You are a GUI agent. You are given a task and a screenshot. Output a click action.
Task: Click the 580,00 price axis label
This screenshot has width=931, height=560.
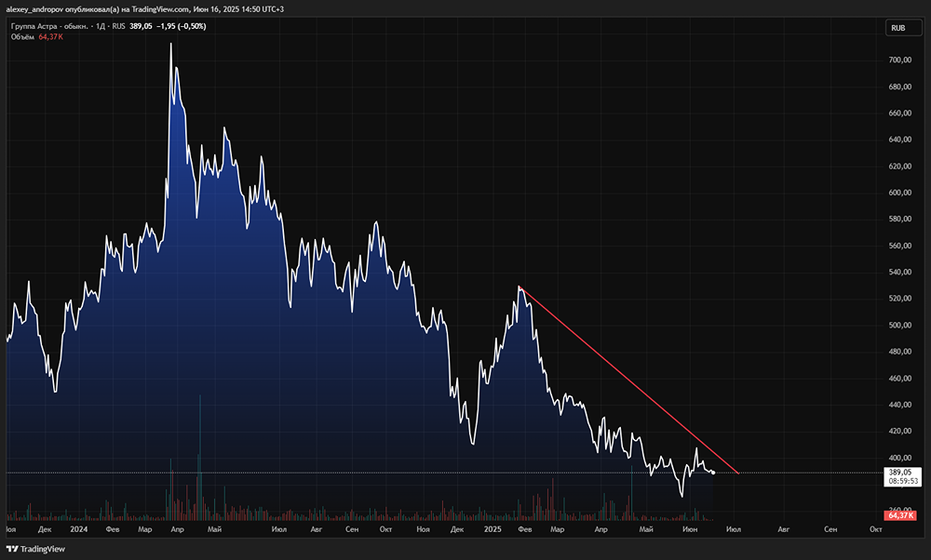click(900, 219)
